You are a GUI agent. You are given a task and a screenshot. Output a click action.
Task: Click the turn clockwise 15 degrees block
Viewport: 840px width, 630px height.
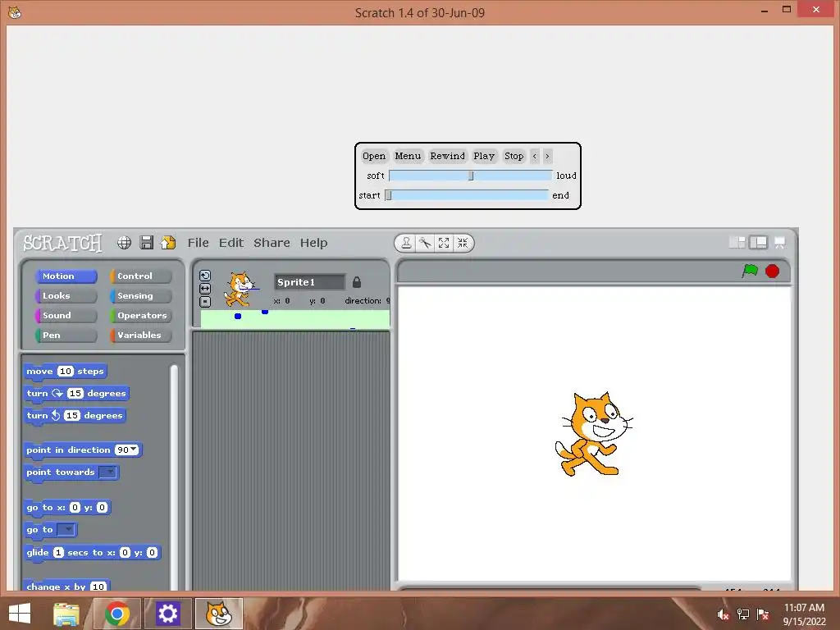pos(76,393)
